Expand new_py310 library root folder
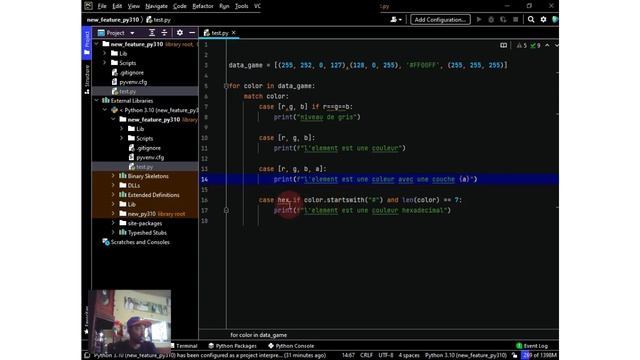 coord(113,213)
